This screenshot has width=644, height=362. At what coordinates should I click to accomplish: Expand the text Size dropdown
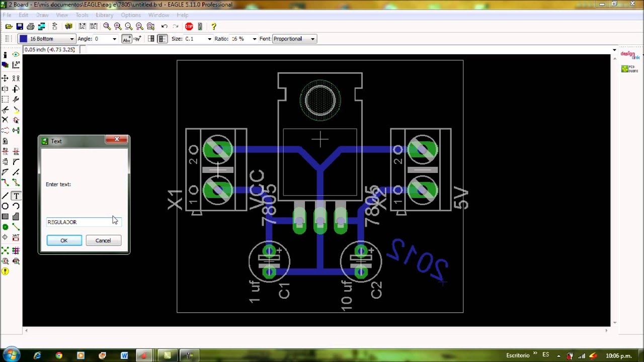point(209,39)
